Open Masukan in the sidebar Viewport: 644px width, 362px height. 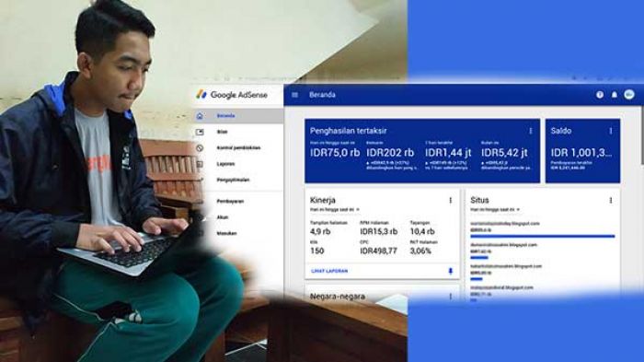[x=226, y=233]
